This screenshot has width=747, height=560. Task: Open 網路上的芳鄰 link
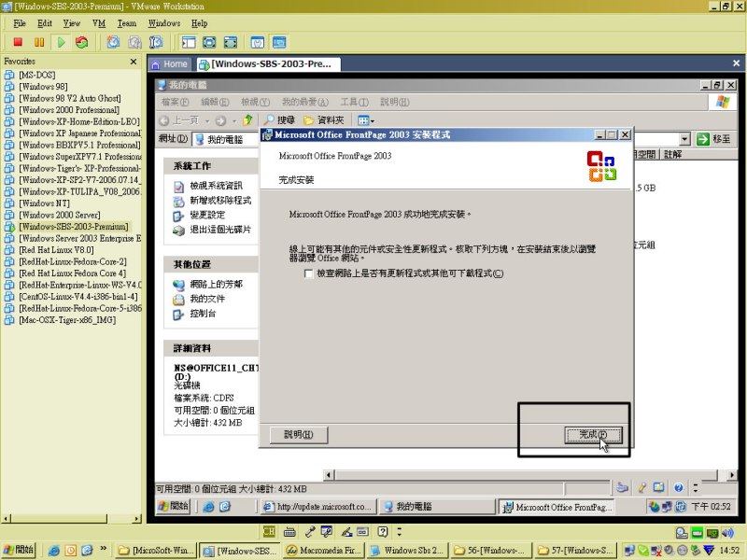[x=216, y=285]
